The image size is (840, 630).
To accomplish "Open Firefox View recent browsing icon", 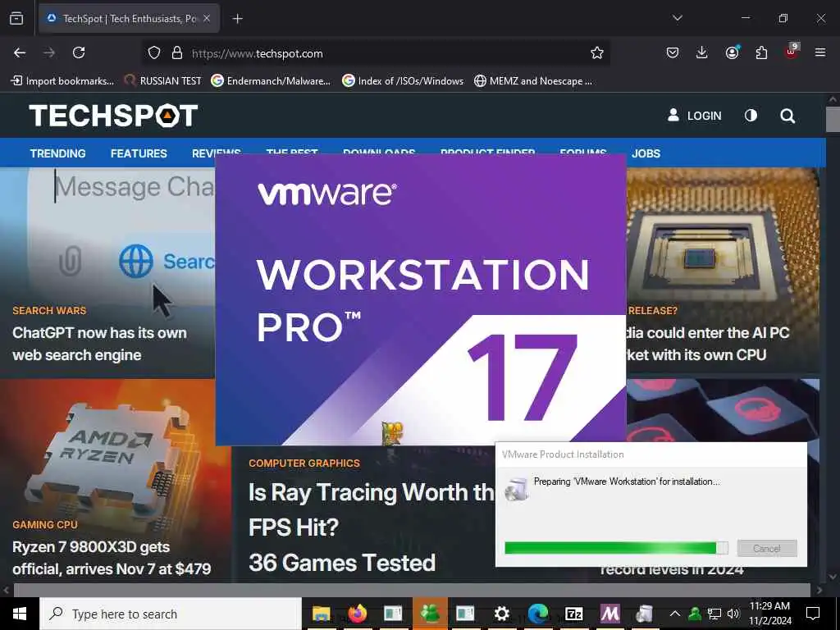I will pyautogui.click(x=16, y=19).
